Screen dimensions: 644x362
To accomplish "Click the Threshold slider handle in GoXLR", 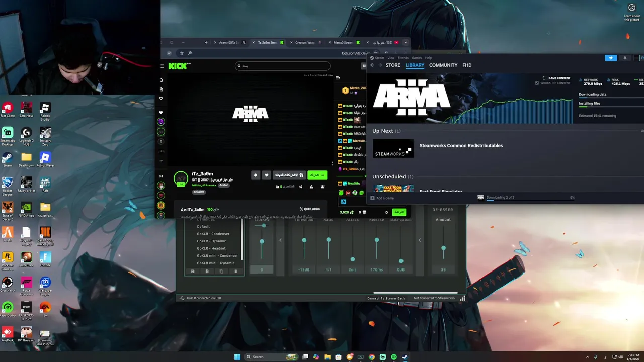I will (x=304, y=240).
